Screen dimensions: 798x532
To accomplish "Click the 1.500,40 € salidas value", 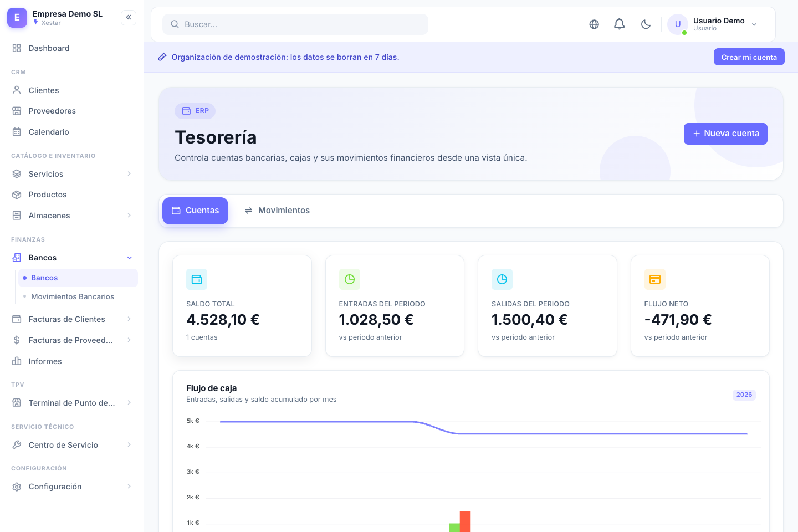I will click(530, 320).
